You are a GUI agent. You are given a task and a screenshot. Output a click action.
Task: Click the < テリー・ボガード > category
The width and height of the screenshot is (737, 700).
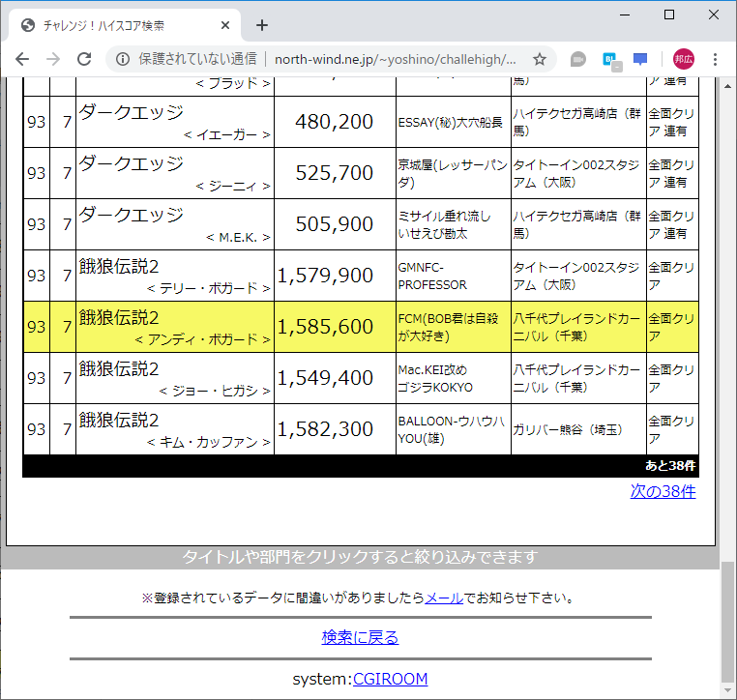tap(209, 288)
